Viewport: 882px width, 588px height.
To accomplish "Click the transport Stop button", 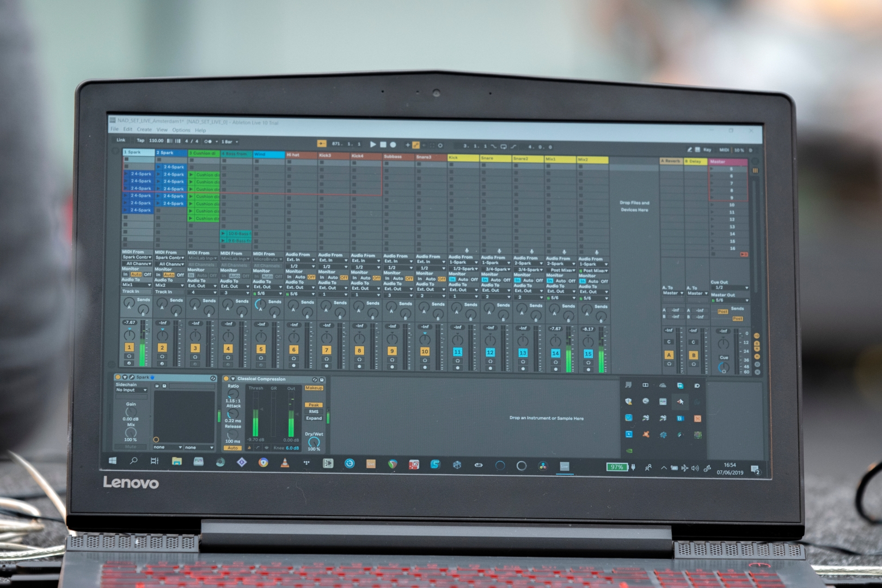I will pos(383,145).
